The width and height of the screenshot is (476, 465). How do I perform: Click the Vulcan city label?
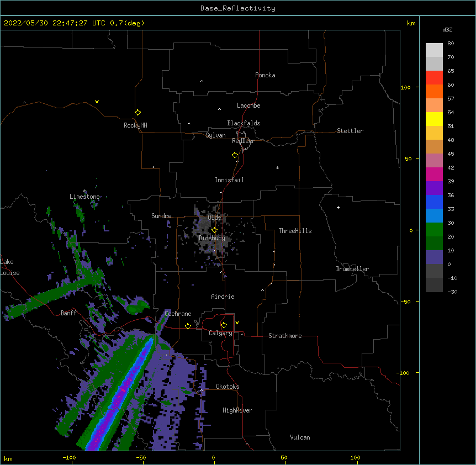[300, 437]
